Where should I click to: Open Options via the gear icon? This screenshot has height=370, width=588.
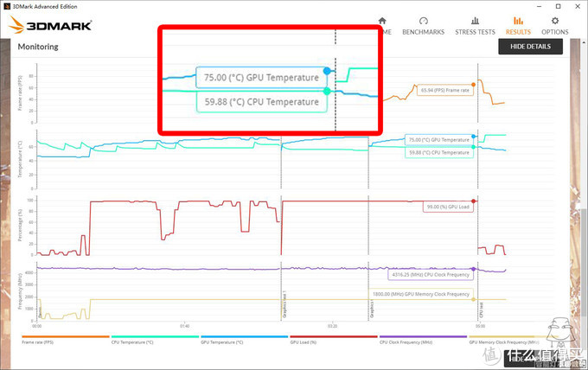pos(555,21)
